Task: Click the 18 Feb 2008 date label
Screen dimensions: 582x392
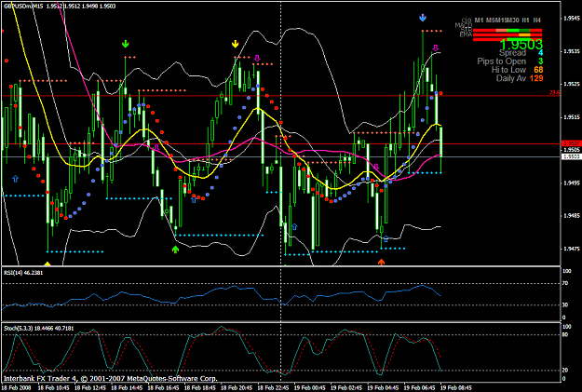Action: tap(16, 388)
